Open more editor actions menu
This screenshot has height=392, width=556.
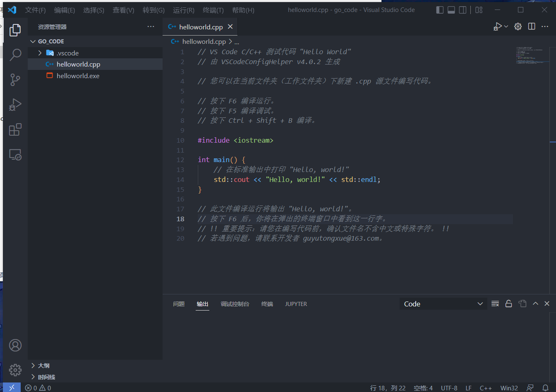tap(545, 26)
